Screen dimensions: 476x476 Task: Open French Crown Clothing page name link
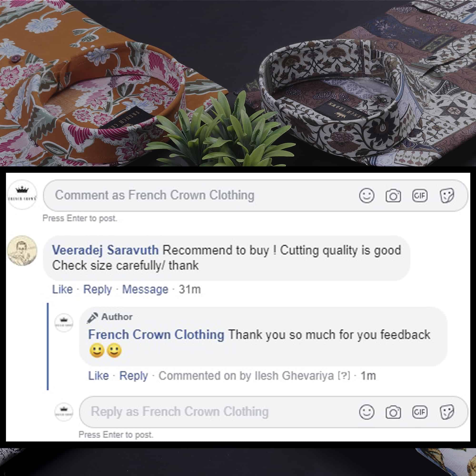156,335
